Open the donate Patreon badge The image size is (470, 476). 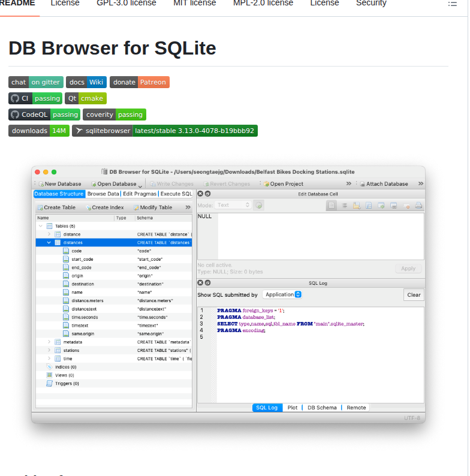140,82
